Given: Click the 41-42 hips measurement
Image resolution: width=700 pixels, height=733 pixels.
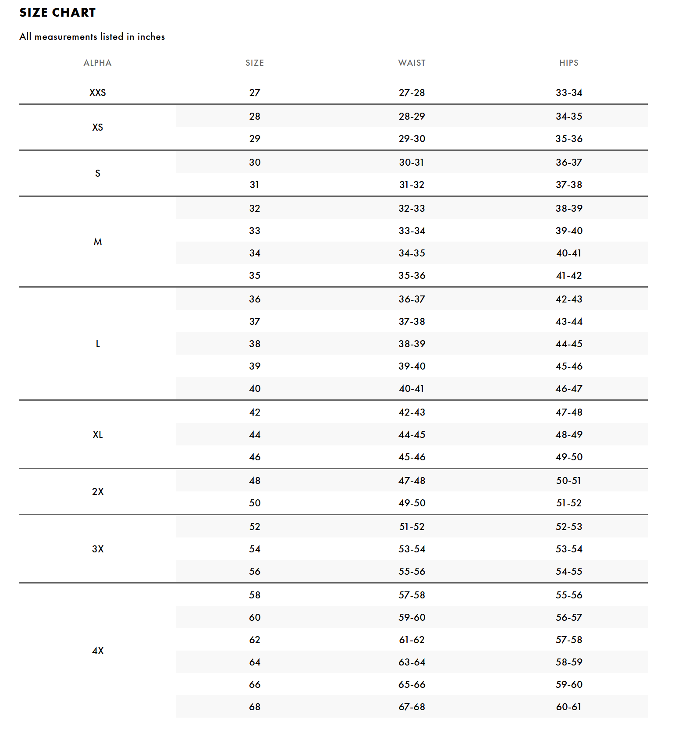Looking at the screenshot, I should (569, 276).
